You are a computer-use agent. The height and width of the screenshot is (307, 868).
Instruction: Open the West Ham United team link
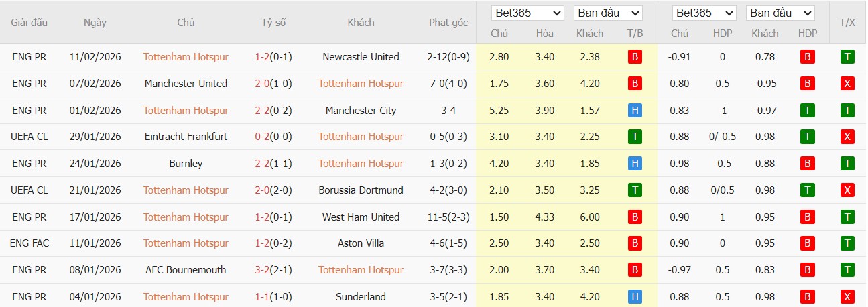tap(361, 217)
